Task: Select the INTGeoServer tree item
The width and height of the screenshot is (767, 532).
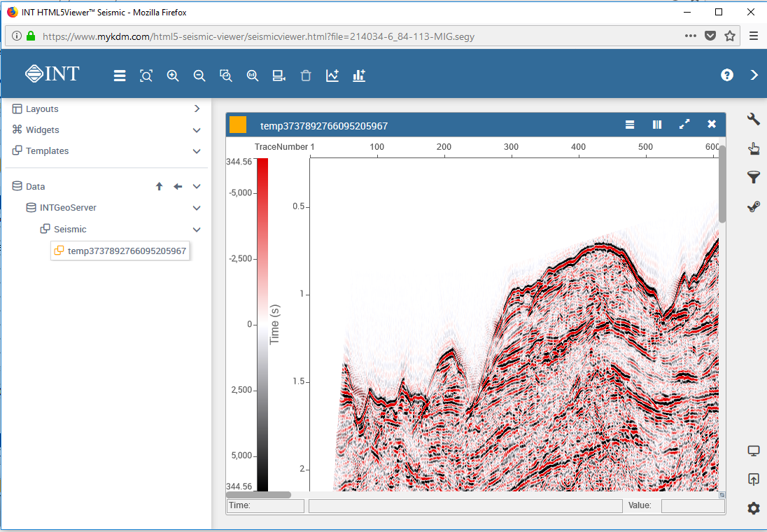Action: click(x=68, y=207)
